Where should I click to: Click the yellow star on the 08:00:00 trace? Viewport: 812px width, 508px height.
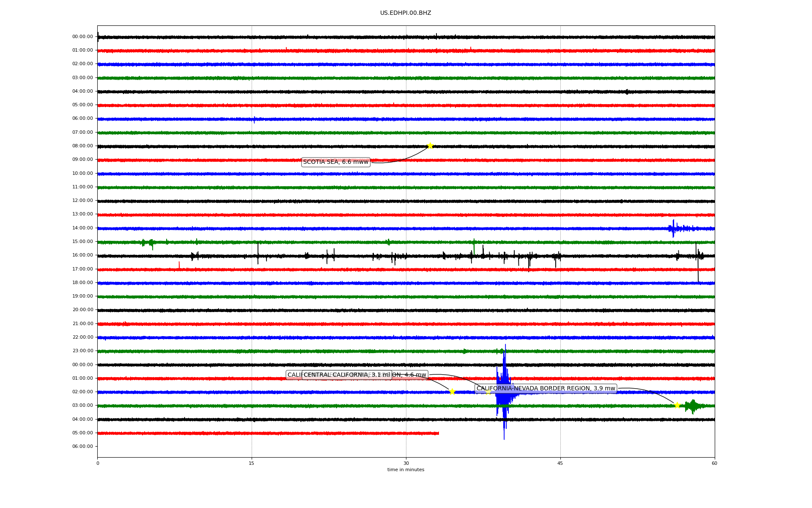430,146
